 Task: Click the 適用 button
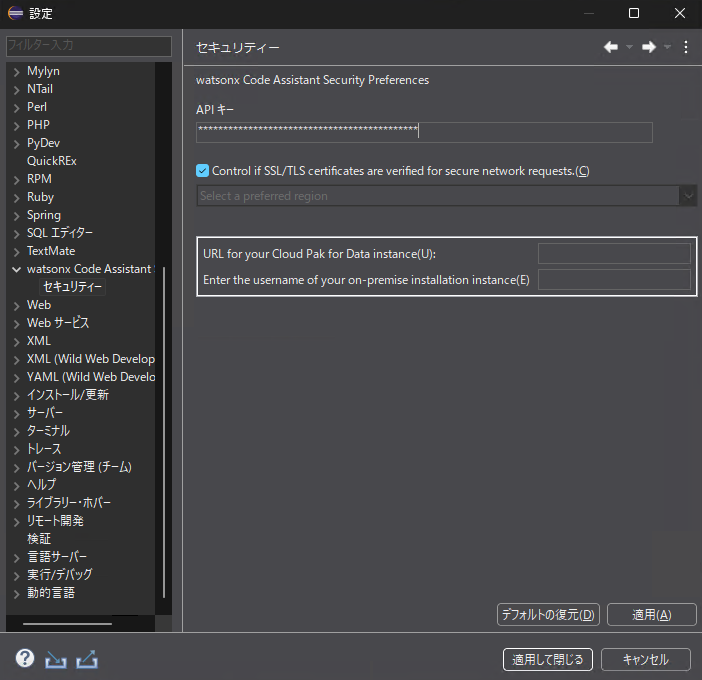coord(651,615)
